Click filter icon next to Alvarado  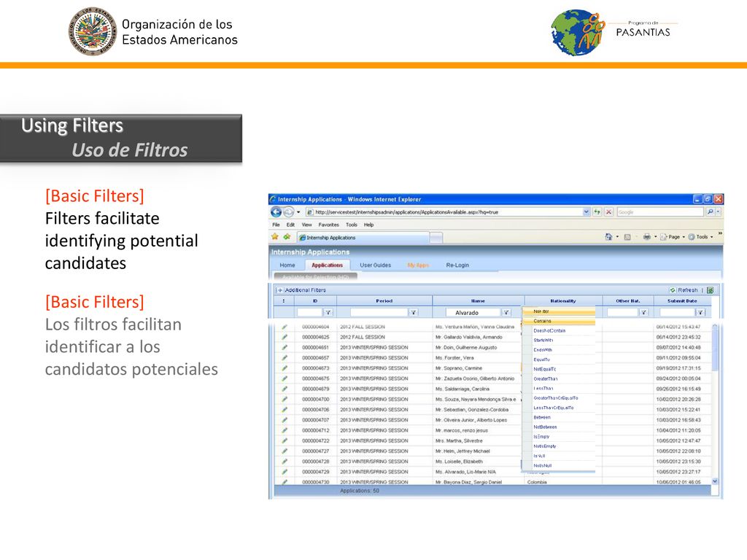(506, 312)
